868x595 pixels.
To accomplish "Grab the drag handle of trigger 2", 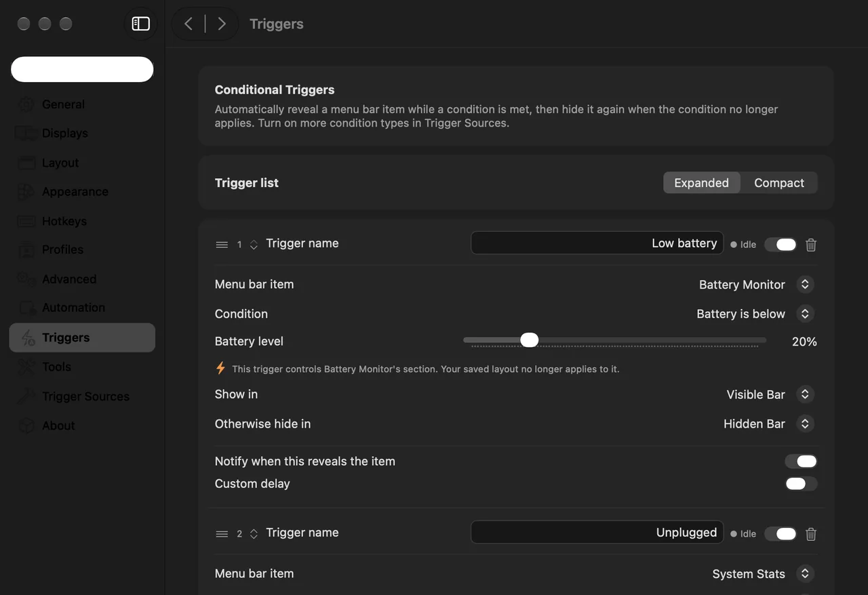I will pos(222,534).
